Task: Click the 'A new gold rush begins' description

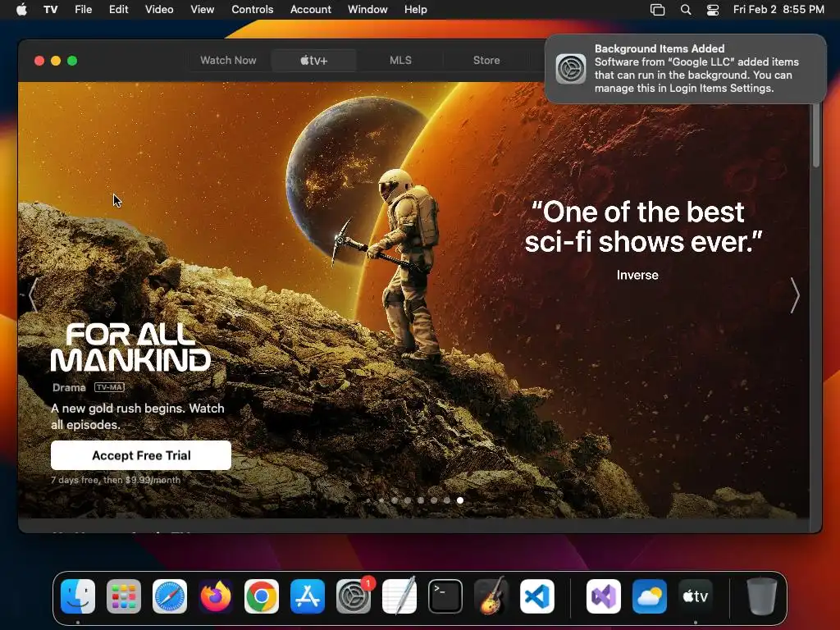Action: [138, 416]
